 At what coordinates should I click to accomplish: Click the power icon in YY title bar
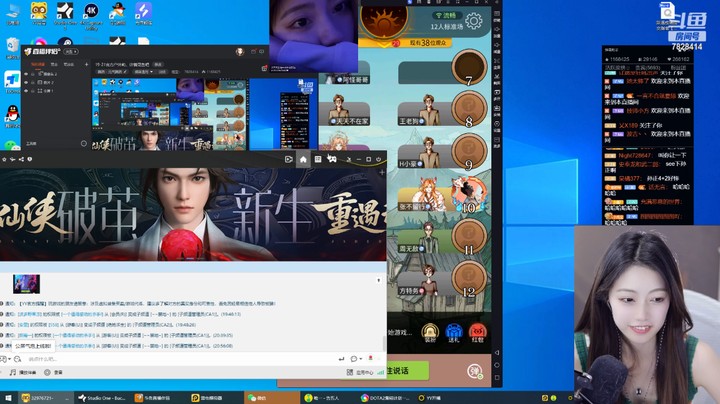pos(378,159)
